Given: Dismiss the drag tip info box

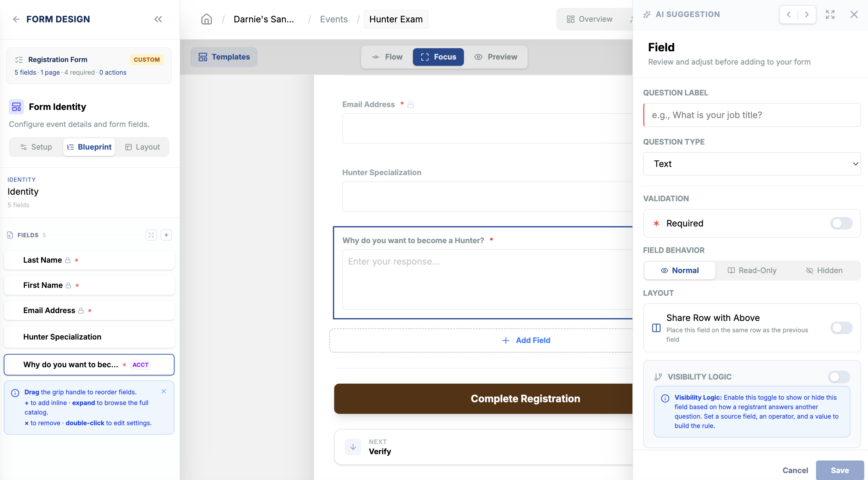Looking at the screenshot, I should [164, 391].
